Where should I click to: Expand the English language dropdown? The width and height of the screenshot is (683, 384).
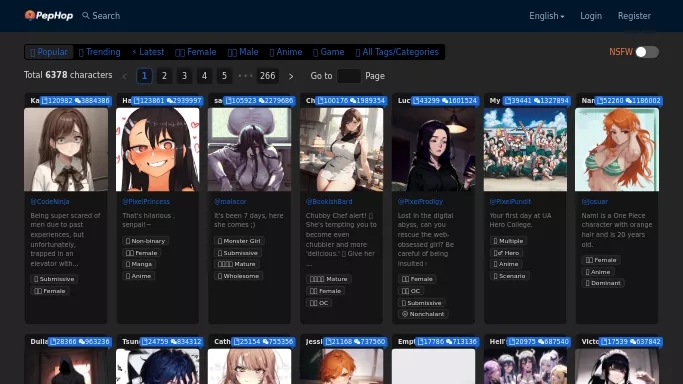pos(547,16)
